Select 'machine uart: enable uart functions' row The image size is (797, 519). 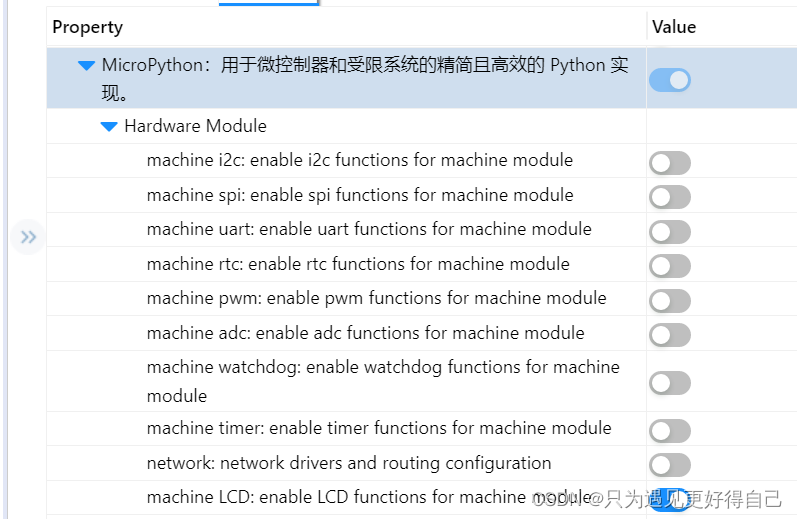(369, 229)
